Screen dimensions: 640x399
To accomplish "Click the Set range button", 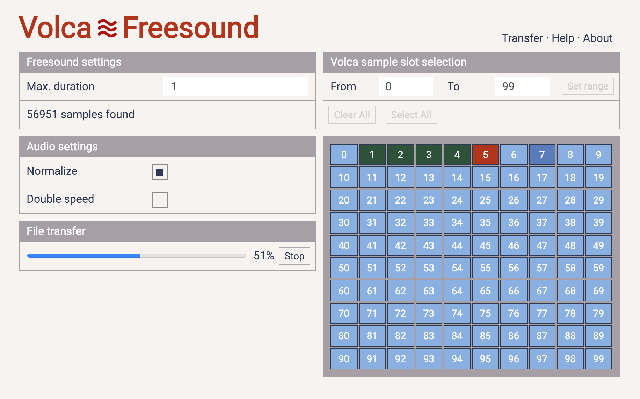I will pyautogui.click(x=588, y=86).
